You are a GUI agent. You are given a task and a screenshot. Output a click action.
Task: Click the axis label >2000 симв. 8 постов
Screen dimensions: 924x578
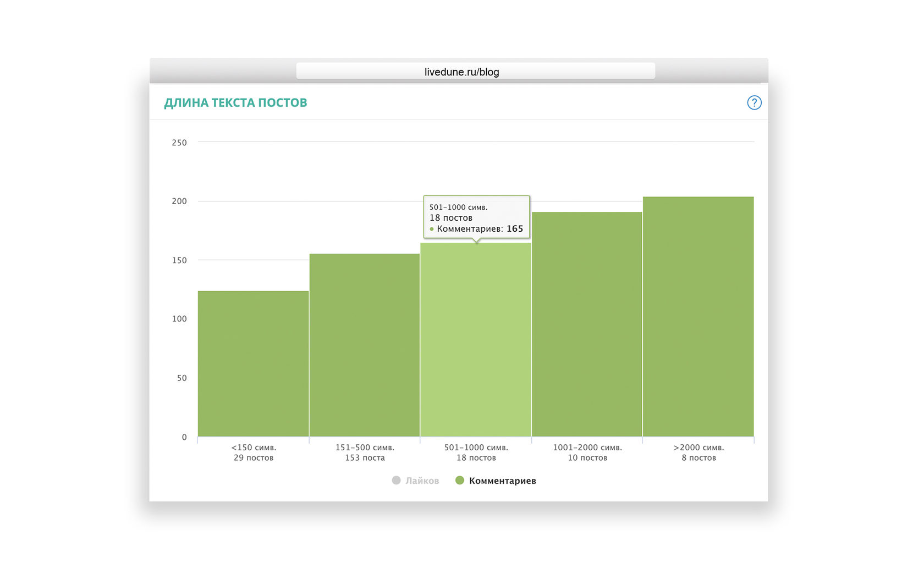point(699,452)
